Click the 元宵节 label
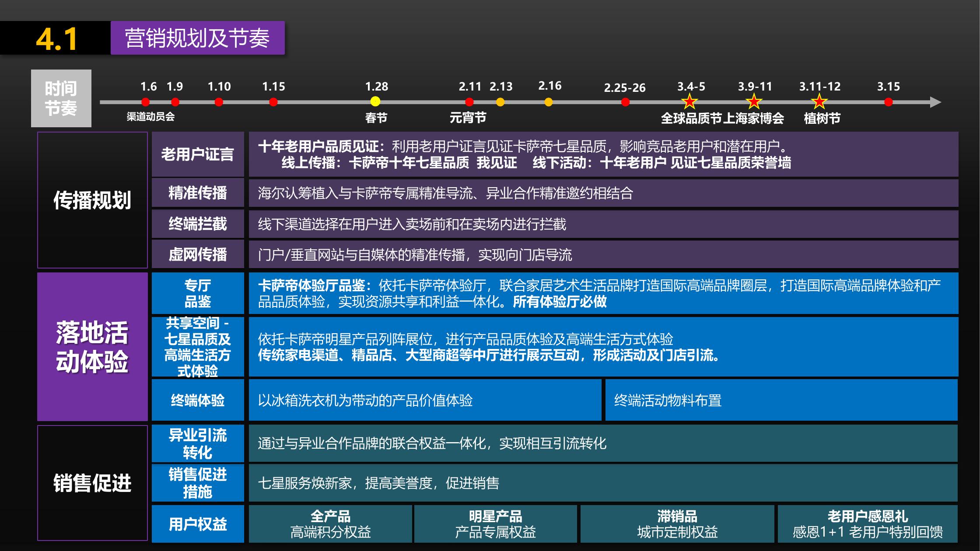This screenshot has width=980, height=551. click(468, 118)
